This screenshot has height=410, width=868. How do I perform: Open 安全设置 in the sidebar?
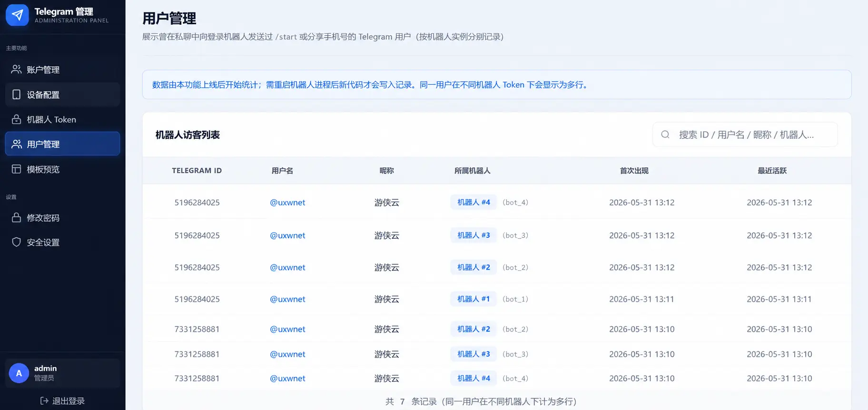point(62,242)
